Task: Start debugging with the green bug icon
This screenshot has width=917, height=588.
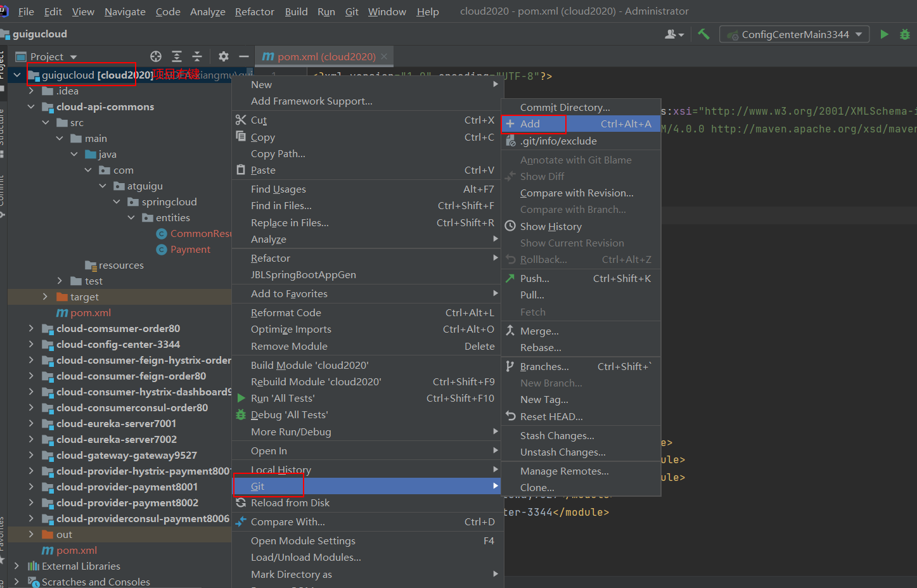Action: click(905, 34)
